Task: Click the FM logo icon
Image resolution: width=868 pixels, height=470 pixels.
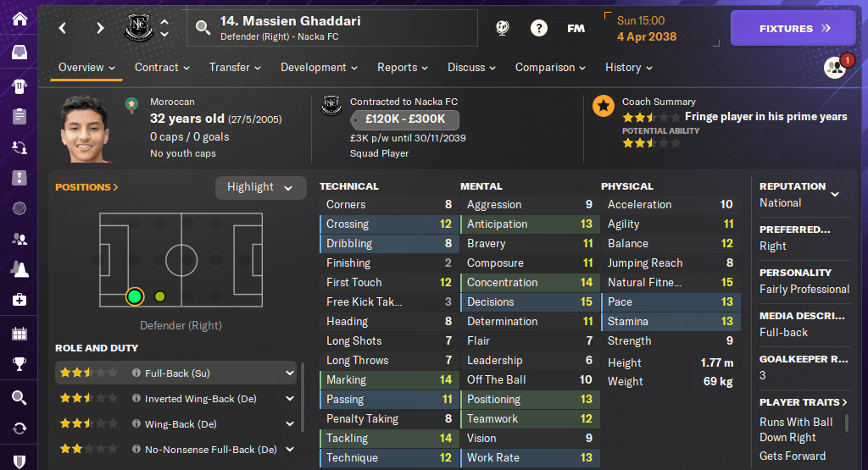Action: 576,28
